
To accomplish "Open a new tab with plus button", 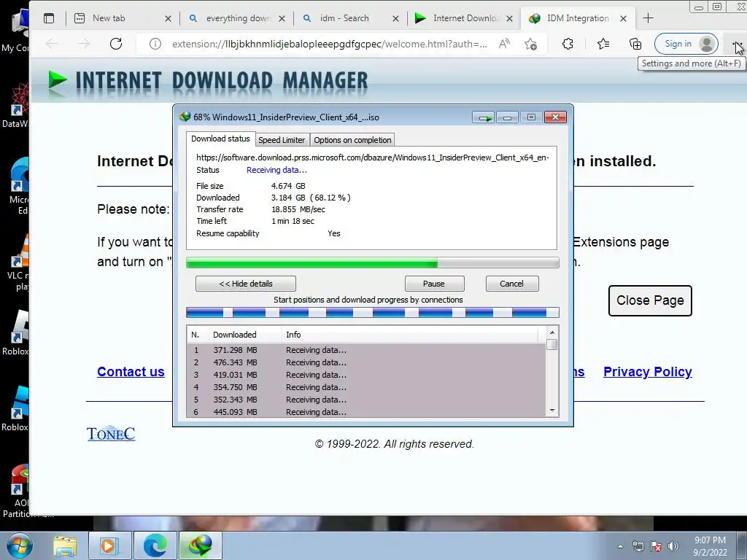I will pos(648,18).
